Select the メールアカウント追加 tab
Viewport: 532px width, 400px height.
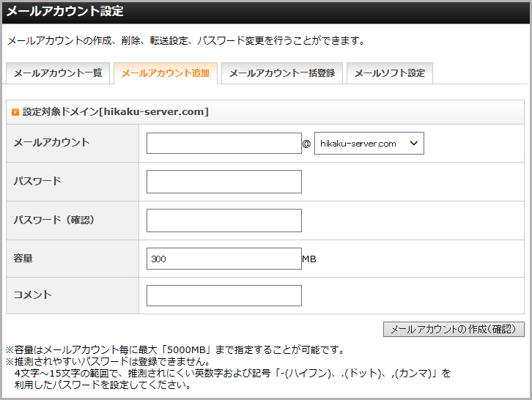165,73
